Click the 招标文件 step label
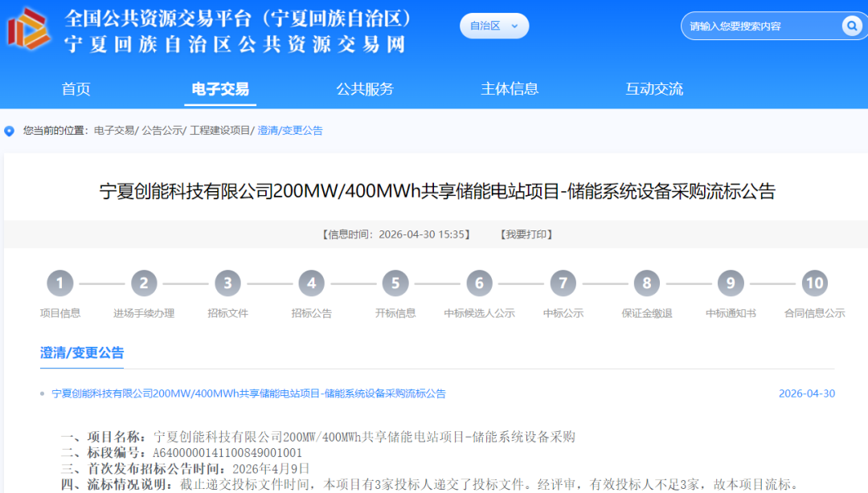The height and width of the screenshot is (493, 868). pos(227,313)
